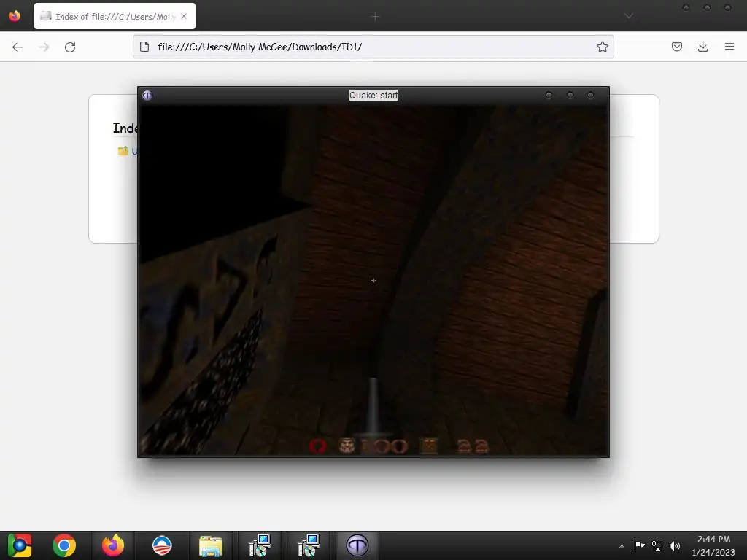Switch to the Quake app on the taskbar
Image resolution: width=747 pixels, height=560 pixels.
[x=357, y=545]
